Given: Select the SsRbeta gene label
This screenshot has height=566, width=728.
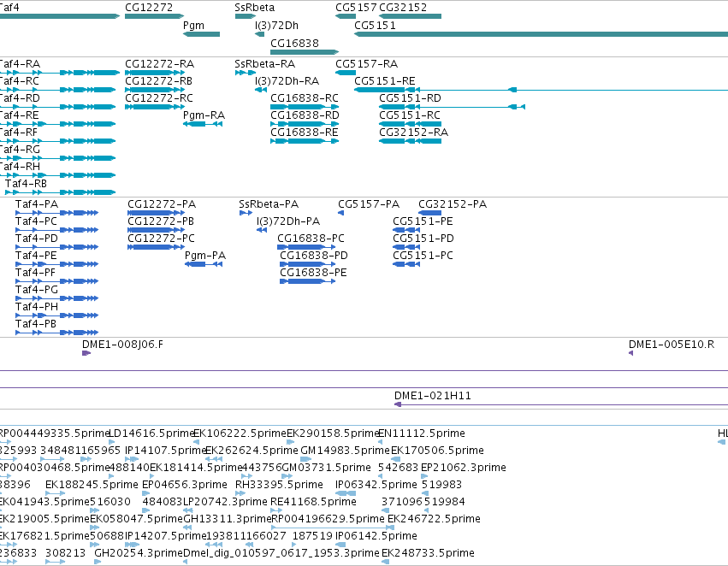Looking at the screenshot, I should tap(254, 8).
